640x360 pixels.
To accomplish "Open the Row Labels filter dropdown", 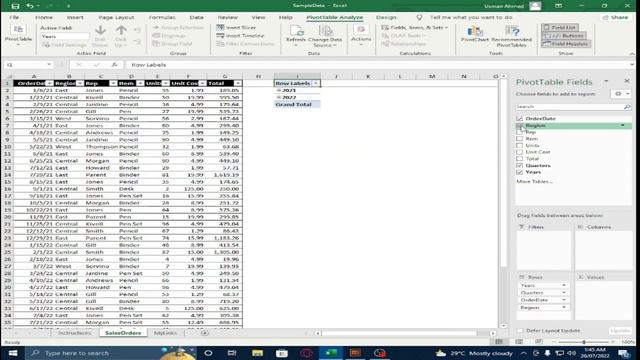I will click(316, 83).
